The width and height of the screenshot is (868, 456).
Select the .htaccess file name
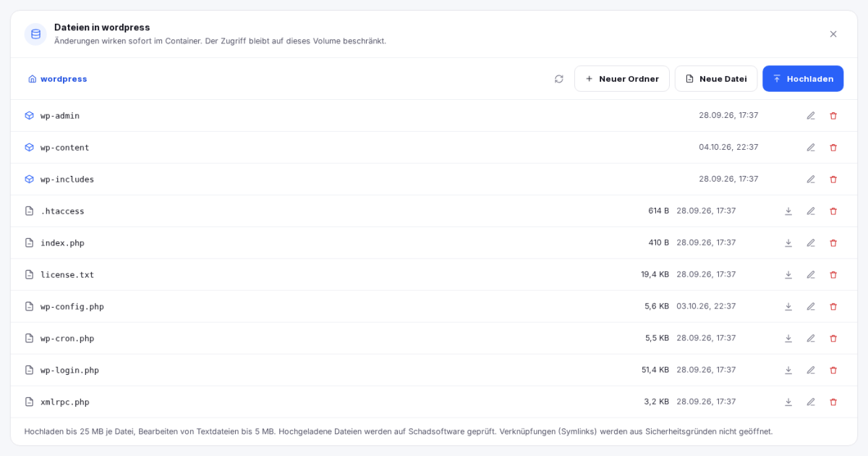62,211
